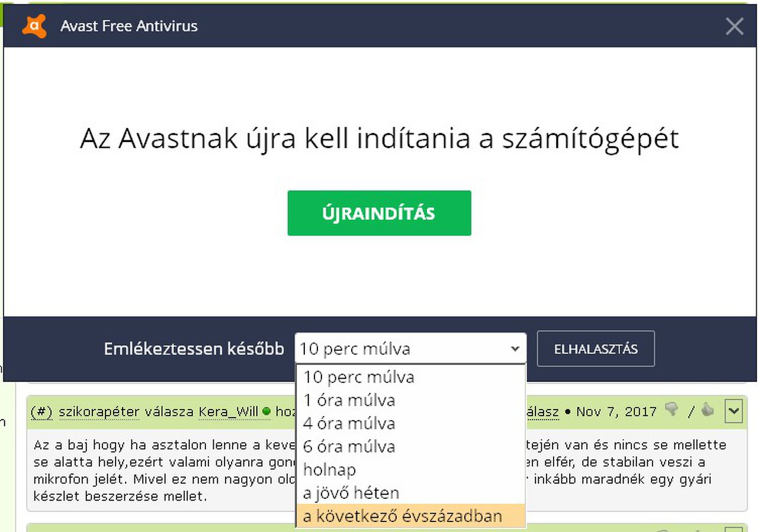
Task: Expand the options arrow on szikorapéter's post
Action: [733, 411]
